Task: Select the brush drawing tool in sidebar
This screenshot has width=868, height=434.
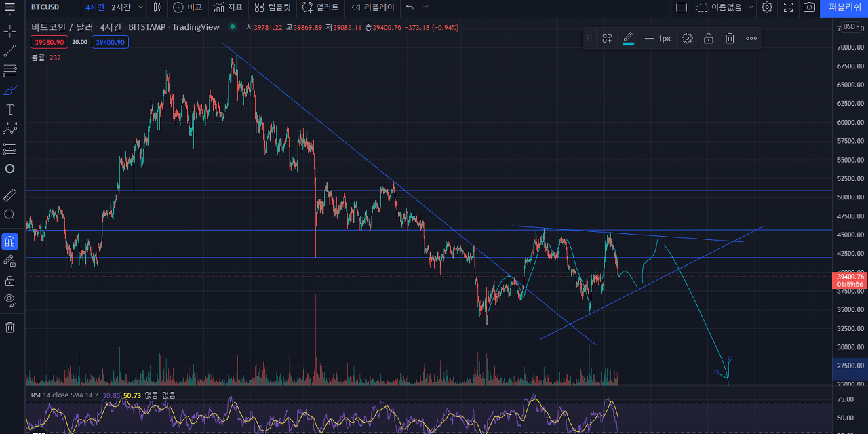Action: pos(9,90)
